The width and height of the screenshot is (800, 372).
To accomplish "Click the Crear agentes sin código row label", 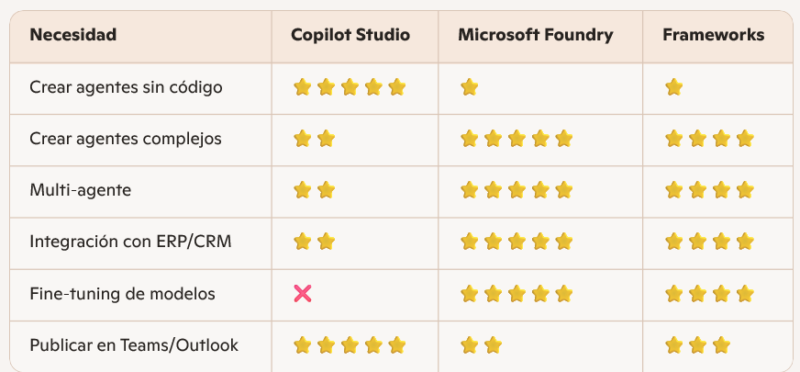I will coord(126,88).
